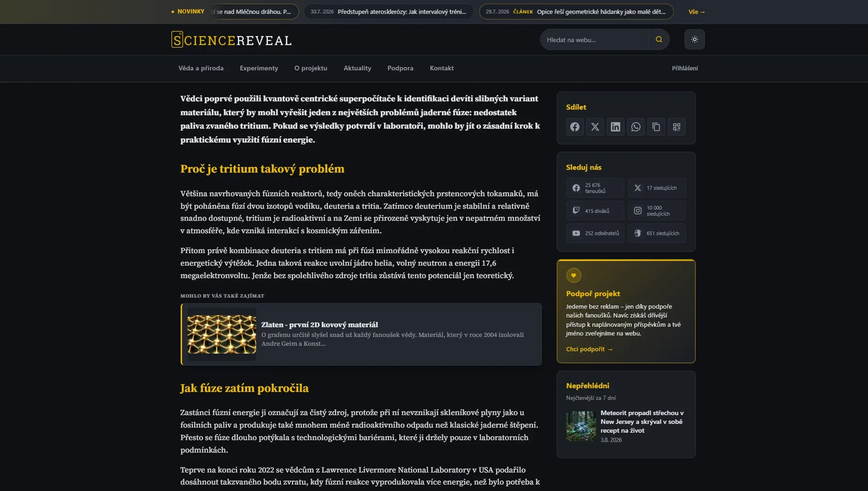Click the Meteorit article thumbnail
The height and width of the screenshot is (491, 868).
pos(581,426)
